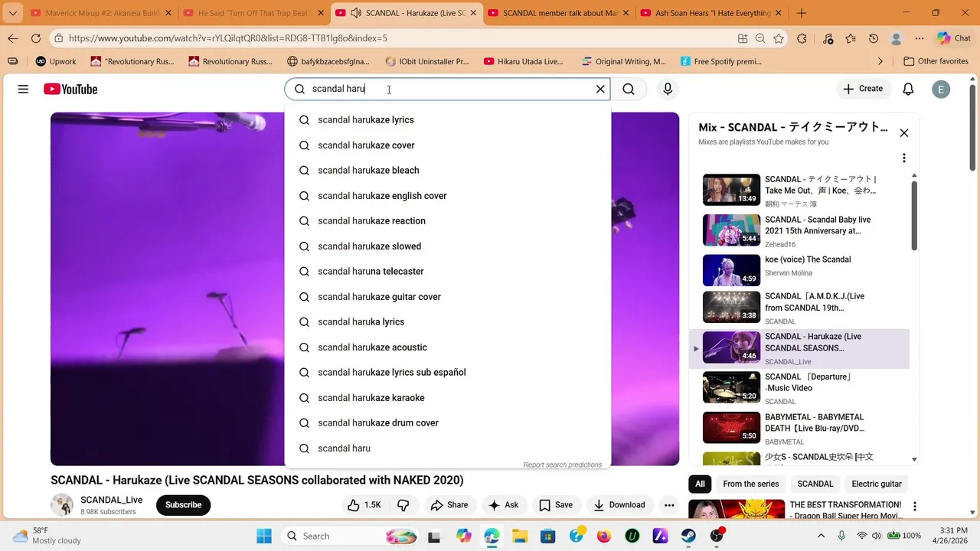Select suggestion scandal harukaze lyrics
This screenshot has width=980, height=551.
click(x=448, y=120)
